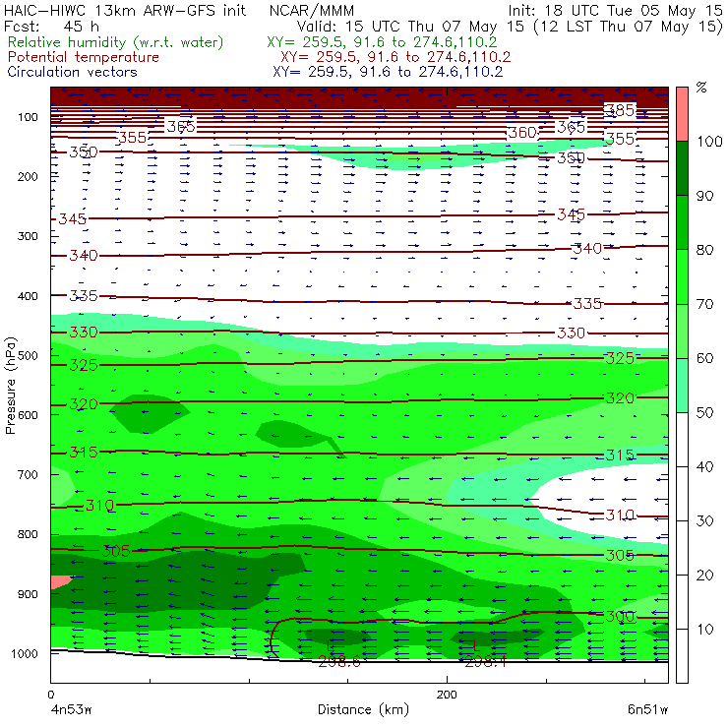
Task: Click the 'Init: 18 UTC Tue 05 May 15' text
Action: pos(615,10)
